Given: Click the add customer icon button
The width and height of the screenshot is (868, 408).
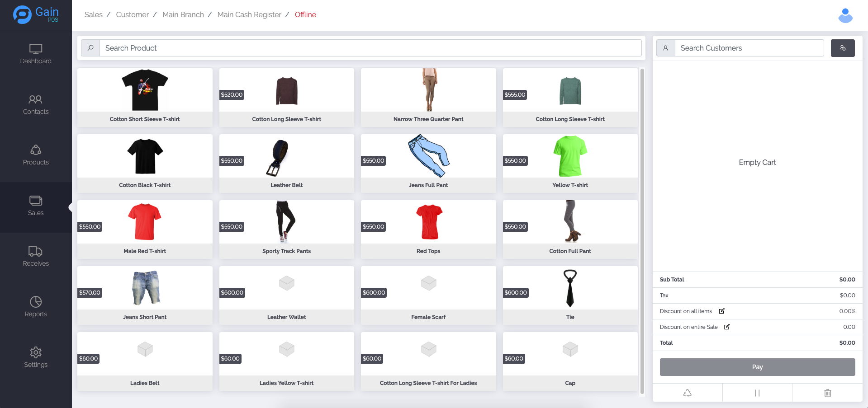Looking at the screenshot, I should click(842, 48).
